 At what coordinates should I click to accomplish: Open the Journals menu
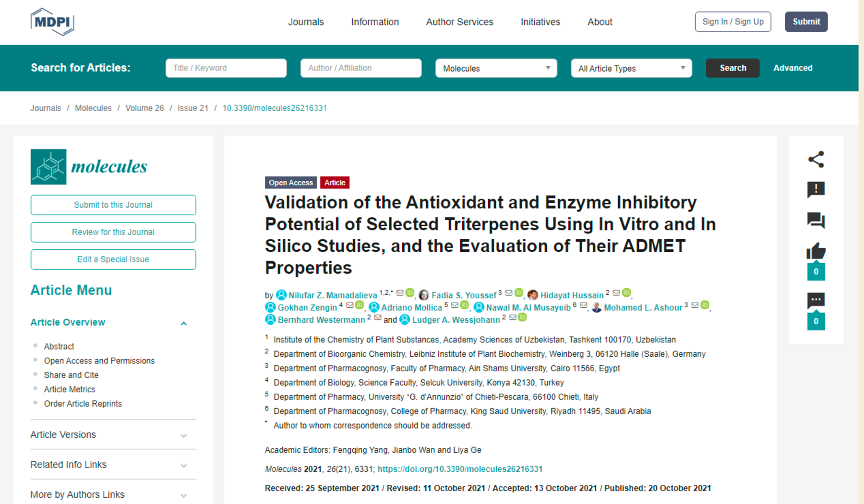click(x=306, y=22)
